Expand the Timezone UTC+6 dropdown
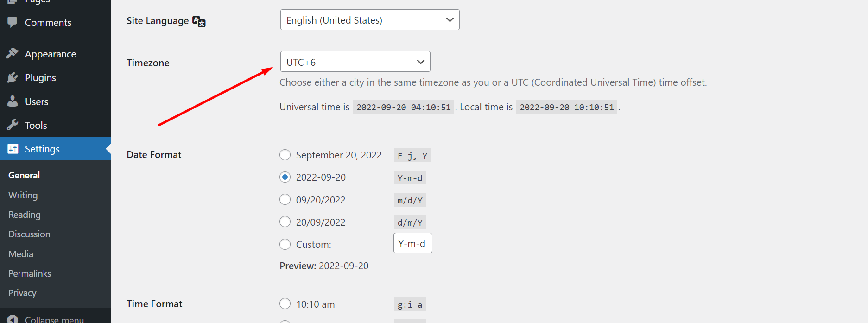The width and height of the screenshot is (868, 323). (x=355, y=62)
